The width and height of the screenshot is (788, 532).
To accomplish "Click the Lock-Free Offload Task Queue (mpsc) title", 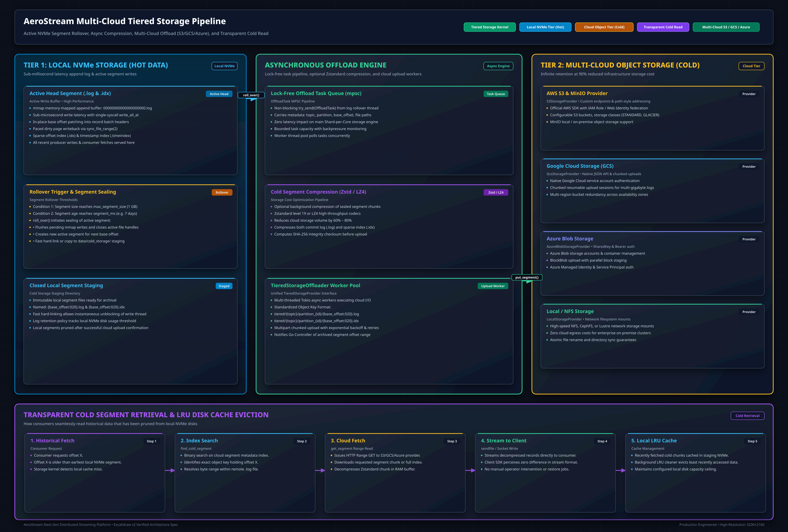I will 316,94.
